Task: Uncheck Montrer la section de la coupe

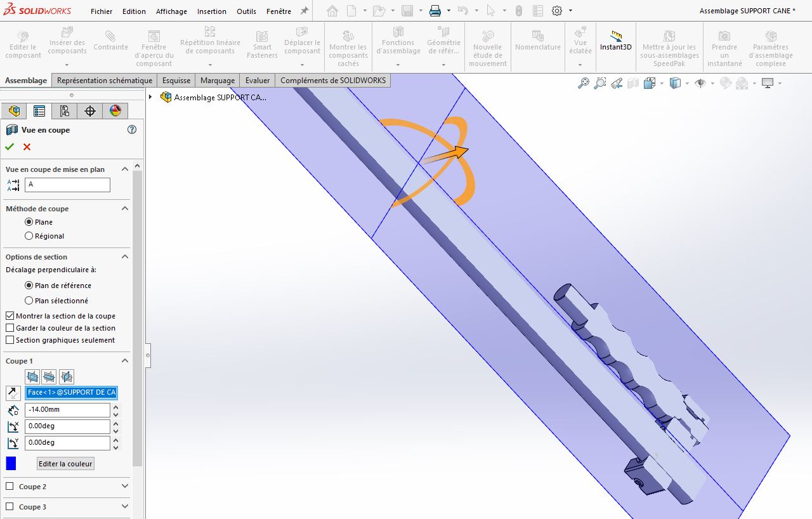Action: click(10, 316)
